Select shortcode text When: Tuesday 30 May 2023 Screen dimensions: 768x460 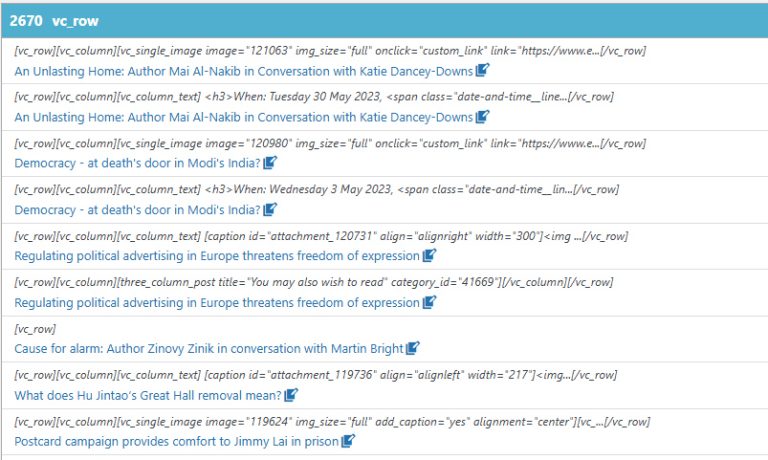(314, 97)
